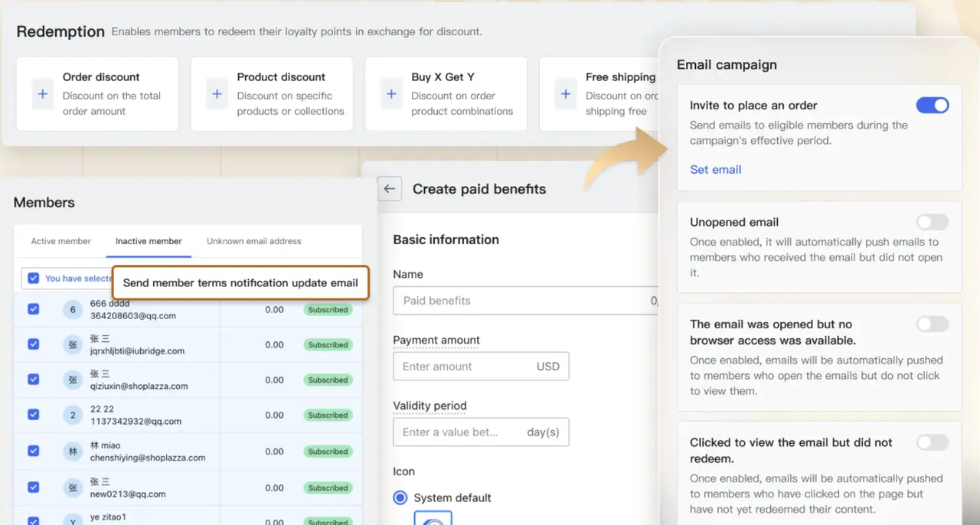The width and height of the screenshot is (980, 525).
Task: Switch to the Active member tab
Action: click(60, 241)
